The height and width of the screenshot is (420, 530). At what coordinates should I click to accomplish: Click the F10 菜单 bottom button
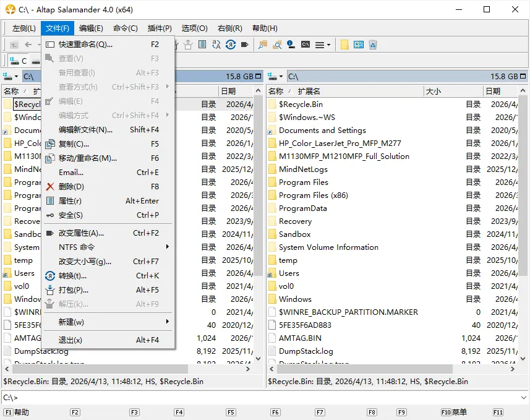454,412
